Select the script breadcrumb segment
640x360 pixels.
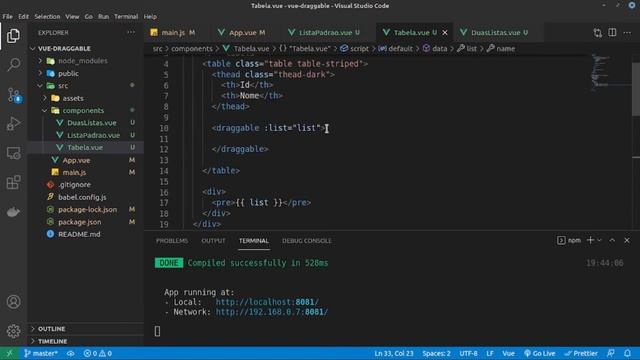[354, 49]
